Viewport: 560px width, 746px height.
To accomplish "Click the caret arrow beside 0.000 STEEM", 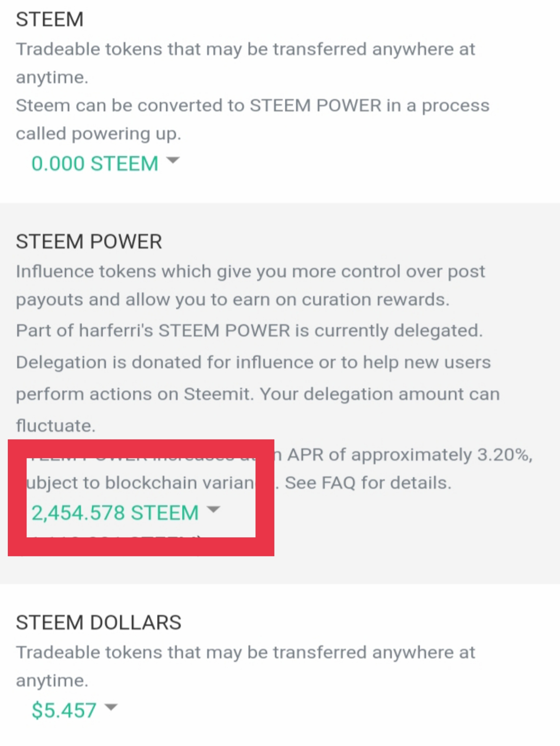I will (x=173, y=161).
